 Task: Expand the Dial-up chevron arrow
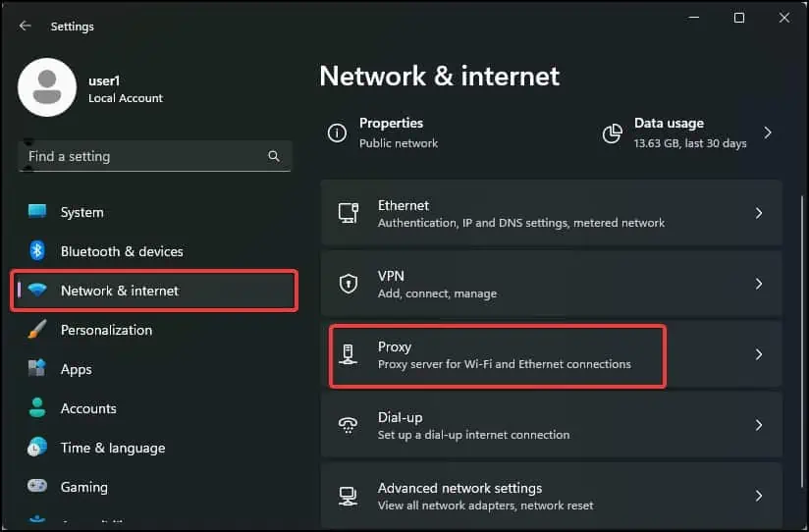click(x=759, y=425)
